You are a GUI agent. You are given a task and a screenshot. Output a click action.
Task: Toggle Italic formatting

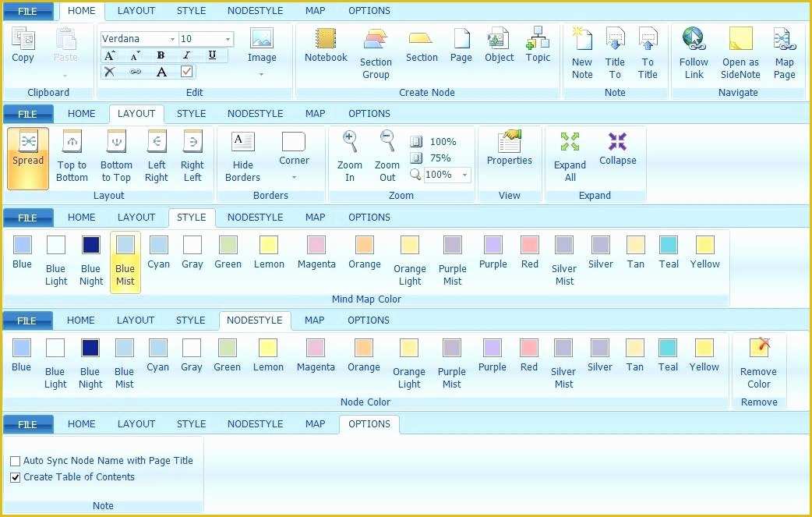pos(186,55)
